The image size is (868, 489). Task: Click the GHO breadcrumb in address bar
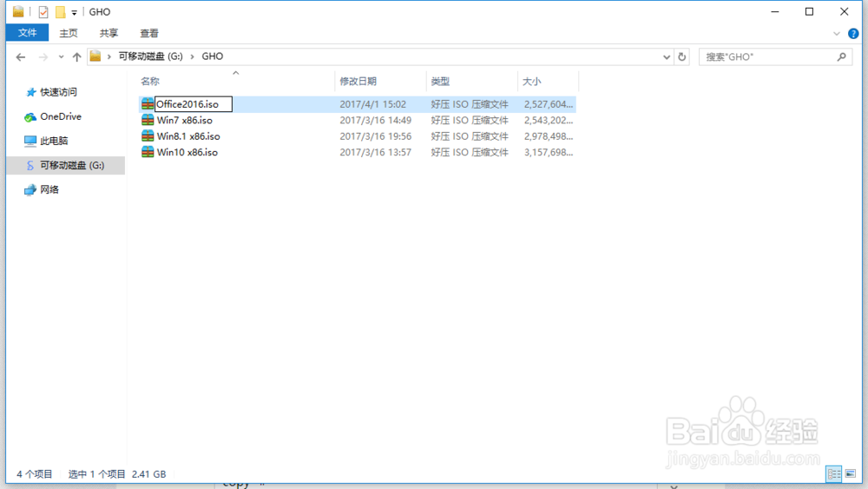pyautogui.click(x=213, y=56)
